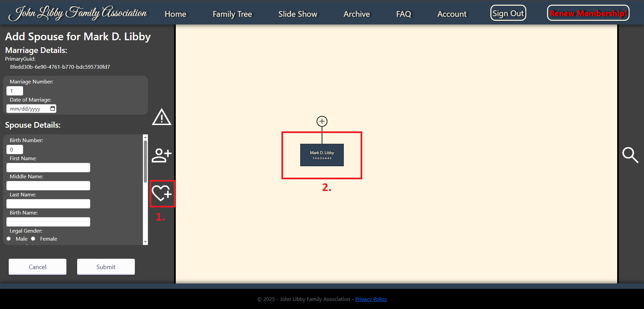
Task: Go to the Home menu item
Action: click(175, 14)
